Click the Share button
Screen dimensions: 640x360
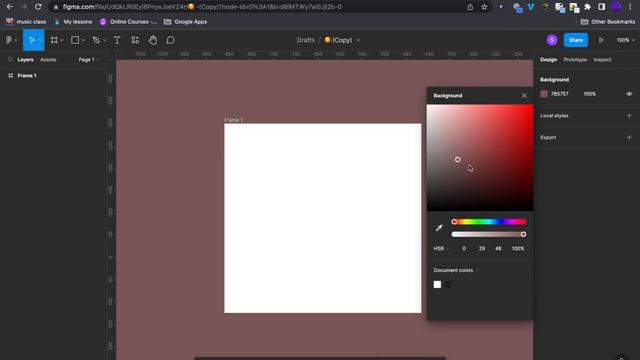[576, 40]
